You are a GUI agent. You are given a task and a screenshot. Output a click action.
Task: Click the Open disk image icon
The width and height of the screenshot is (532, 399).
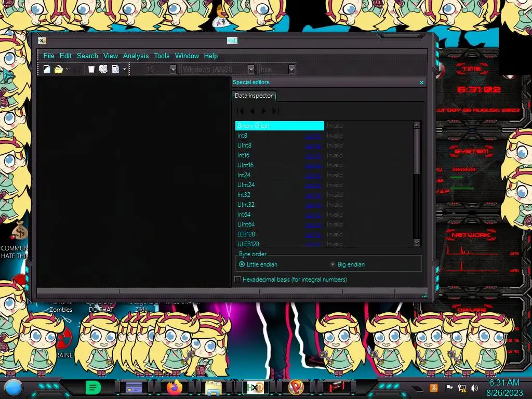[115, 69]
